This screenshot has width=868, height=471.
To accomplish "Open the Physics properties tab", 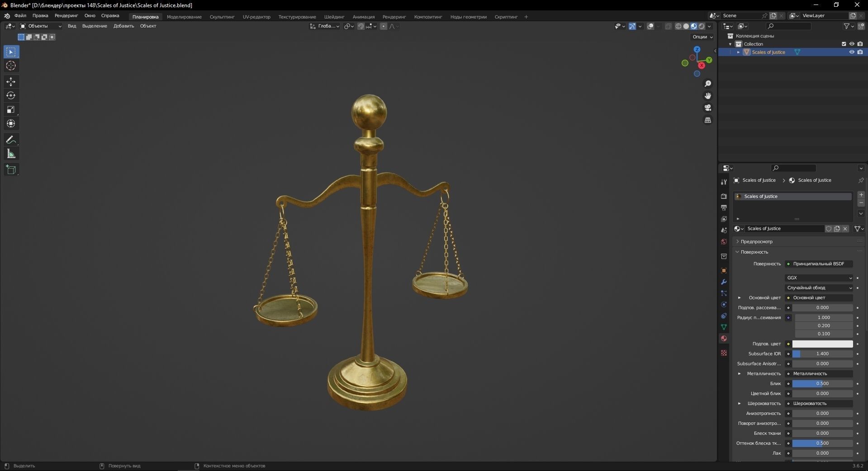I will coord(724,305).
